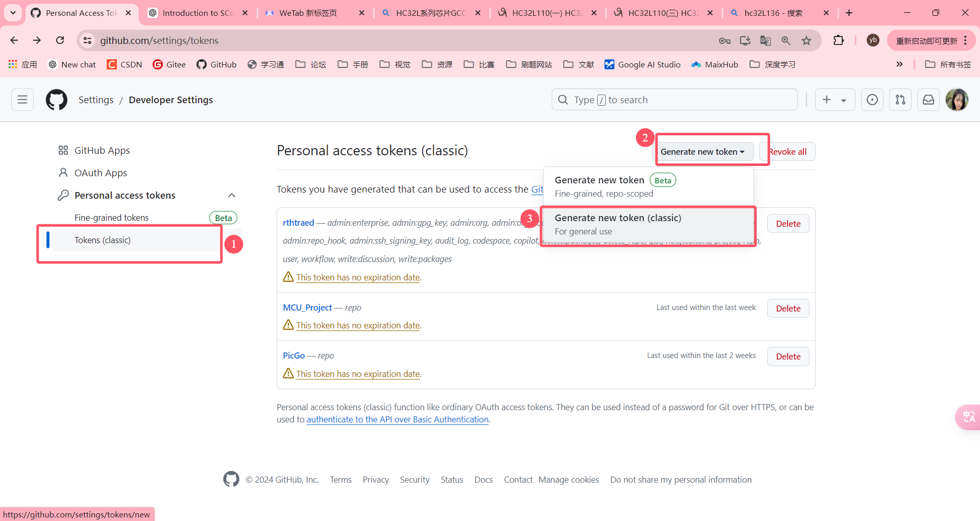This screenshot has width=980, height=521.
Task: Open the pull requests icon in header
Action: [x=900, y=100]
